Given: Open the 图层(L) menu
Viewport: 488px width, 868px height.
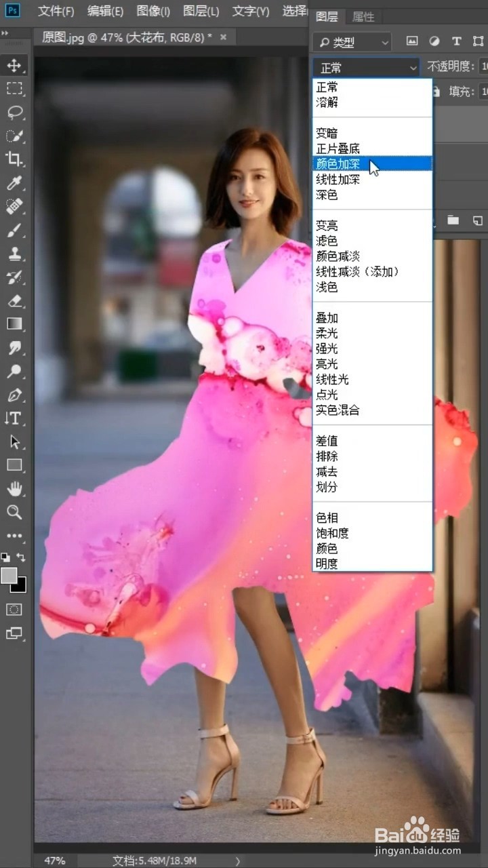Looking at the screenshot, I should pyautogui.click(x=201, y=11).
